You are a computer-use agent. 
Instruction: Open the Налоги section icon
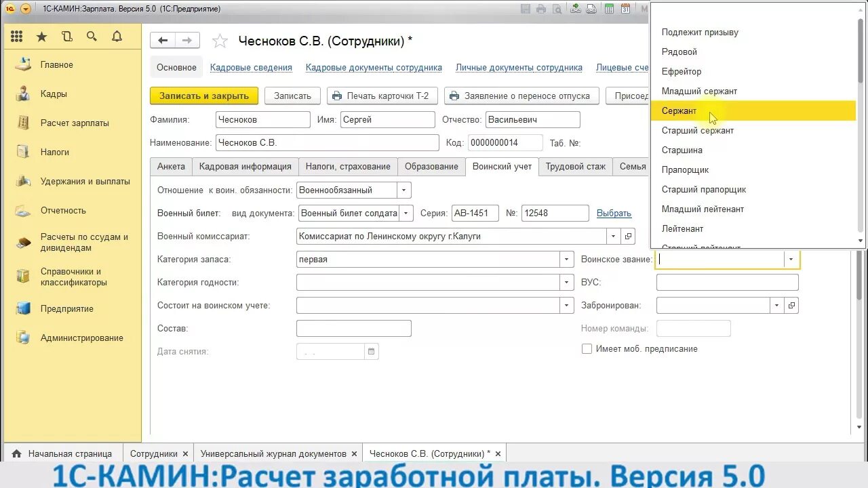pyautogui.click(x=24, y=152)
